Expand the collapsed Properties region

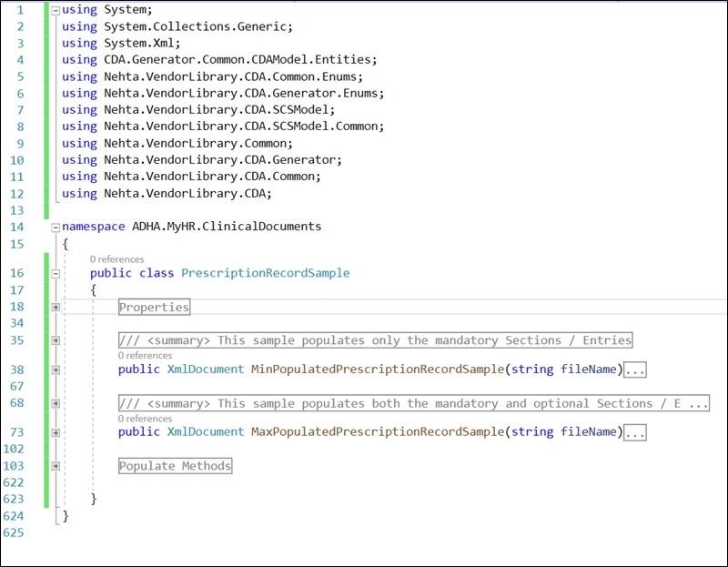coord(55,307)
